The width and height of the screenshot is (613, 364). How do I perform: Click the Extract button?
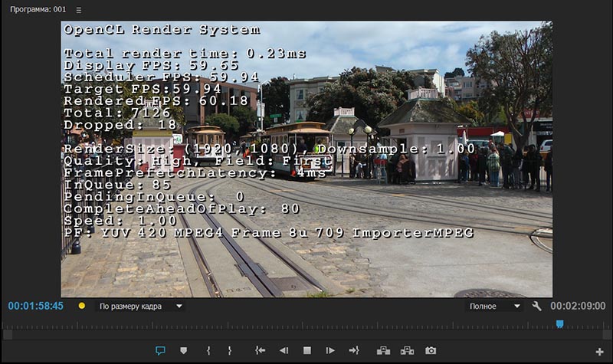click(407, 351)
